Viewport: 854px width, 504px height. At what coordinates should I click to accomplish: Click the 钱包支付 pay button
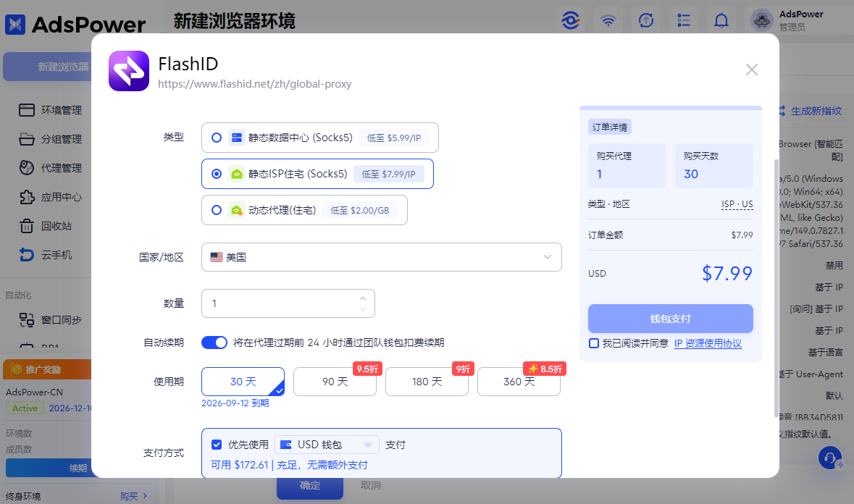[671, 319]
